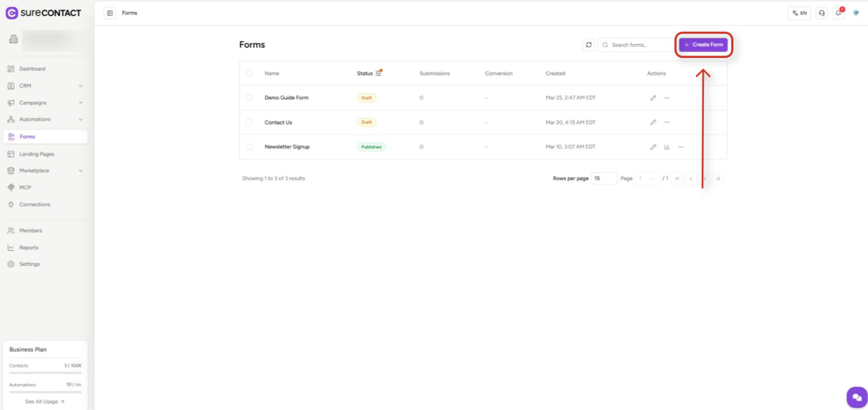Click the See All Usage link

(x=45, y=401)
